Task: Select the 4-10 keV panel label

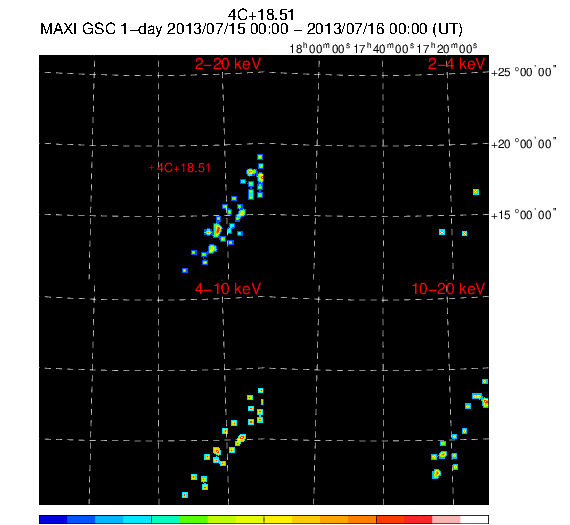Action: (x=228, y=289)
